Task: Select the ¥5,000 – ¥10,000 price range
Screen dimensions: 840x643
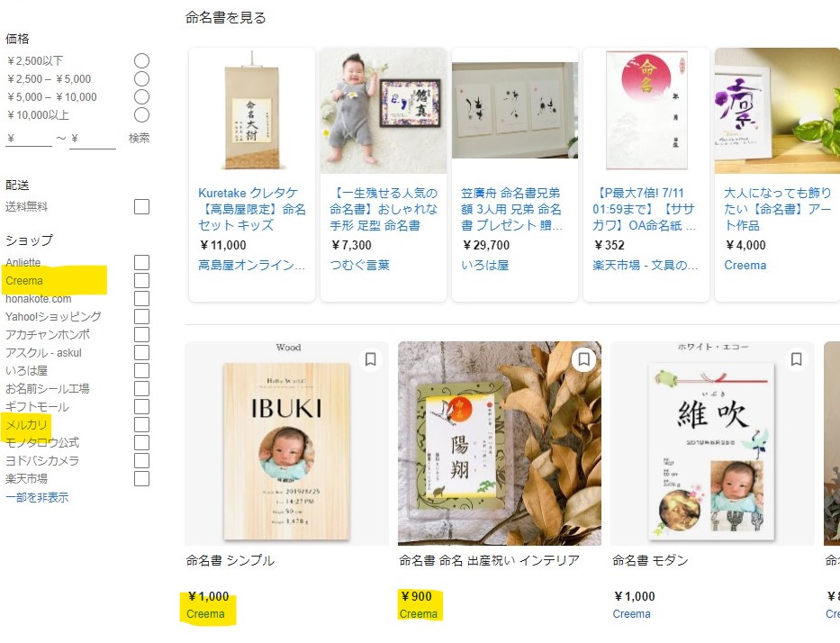Action: click(x=141, y=97)
